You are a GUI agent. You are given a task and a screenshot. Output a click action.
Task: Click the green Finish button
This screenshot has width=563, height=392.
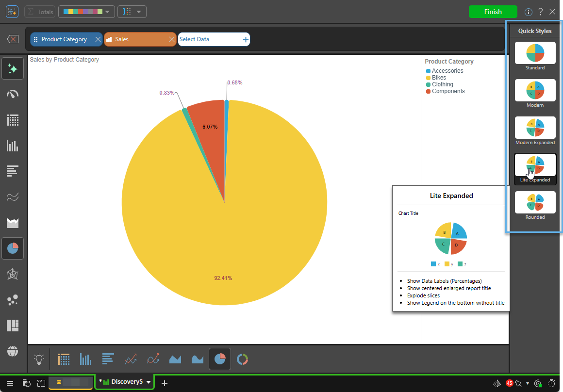point(493,12)
